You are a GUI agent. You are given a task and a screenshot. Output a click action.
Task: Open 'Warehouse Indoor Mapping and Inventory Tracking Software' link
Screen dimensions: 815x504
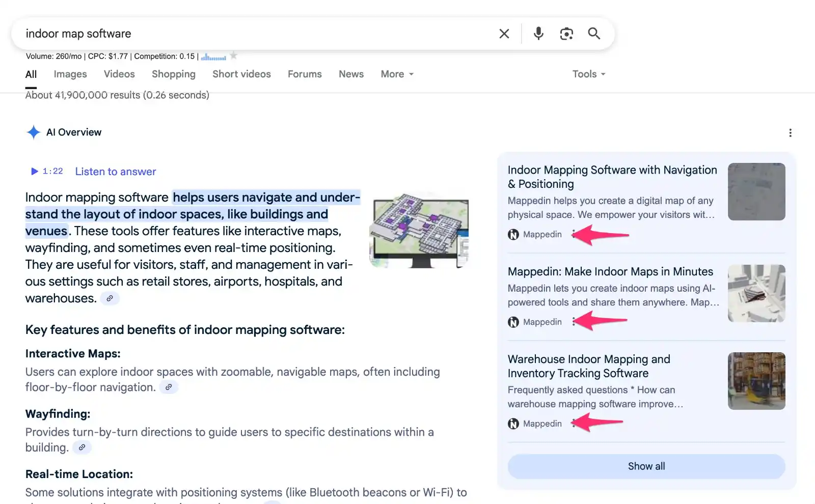589,367
